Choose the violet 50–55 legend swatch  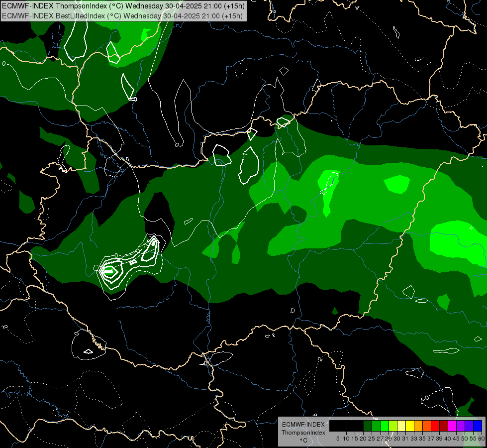coord(469,426)
